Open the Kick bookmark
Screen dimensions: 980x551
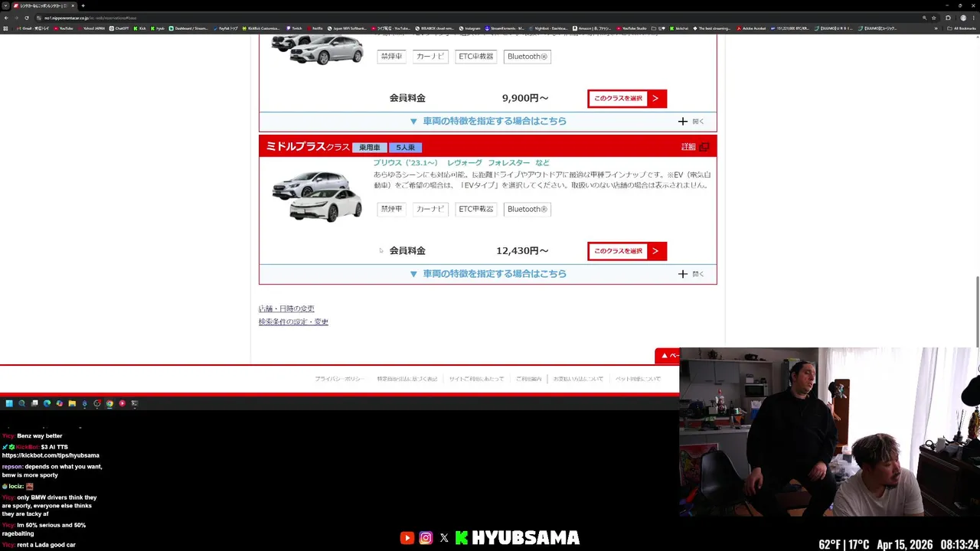click(139, 28)
